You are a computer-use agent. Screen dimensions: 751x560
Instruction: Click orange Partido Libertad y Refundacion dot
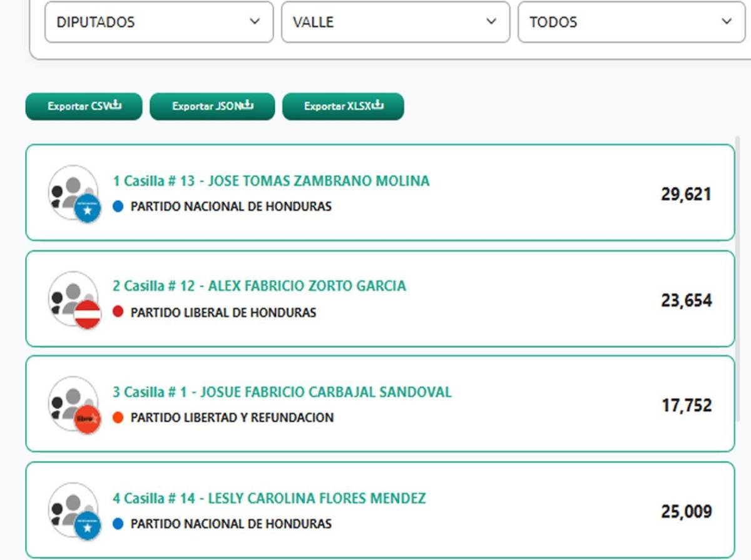tap(118, 417)
